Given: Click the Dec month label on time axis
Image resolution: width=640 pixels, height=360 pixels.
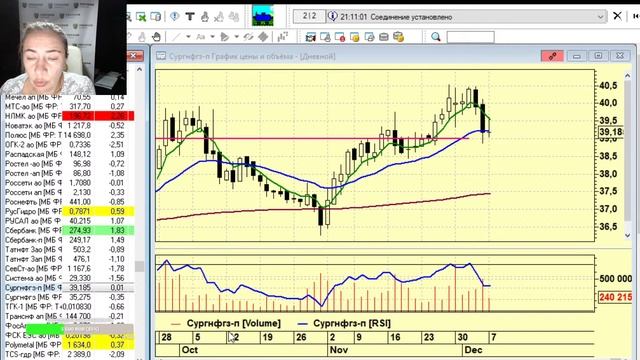Looking at the screenshot, I should [473, 350].
